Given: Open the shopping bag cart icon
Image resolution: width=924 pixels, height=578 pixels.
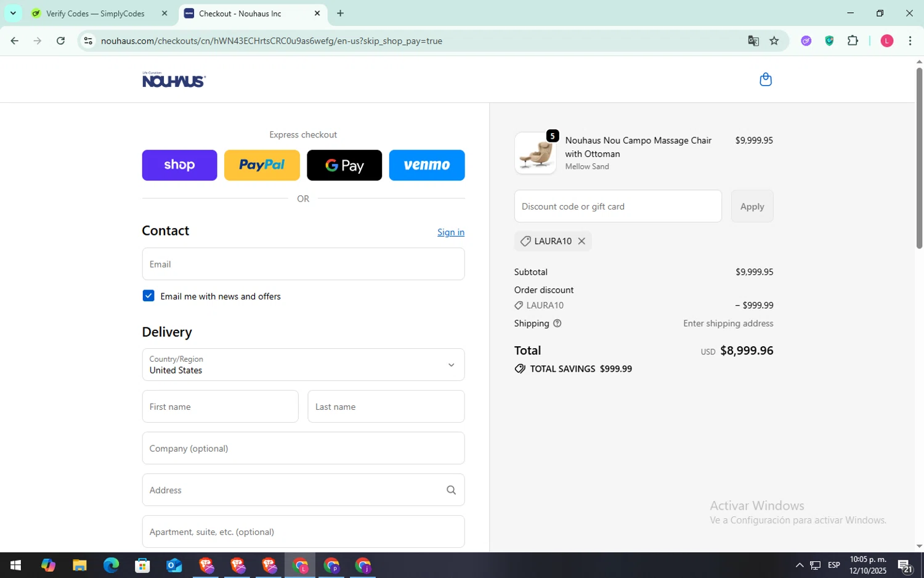Looking at the screenshot, I should [x=766, y=79].
